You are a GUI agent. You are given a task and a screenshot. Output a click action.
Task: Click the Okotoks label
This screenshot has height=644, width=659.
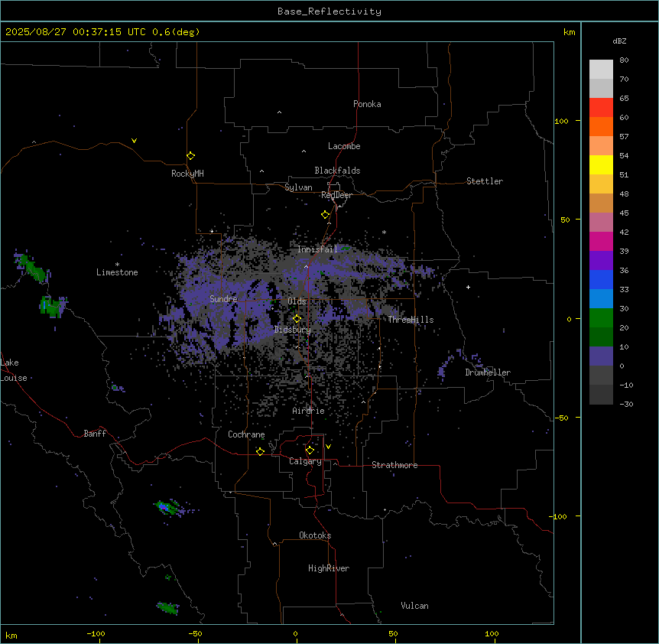click(315, 535)
